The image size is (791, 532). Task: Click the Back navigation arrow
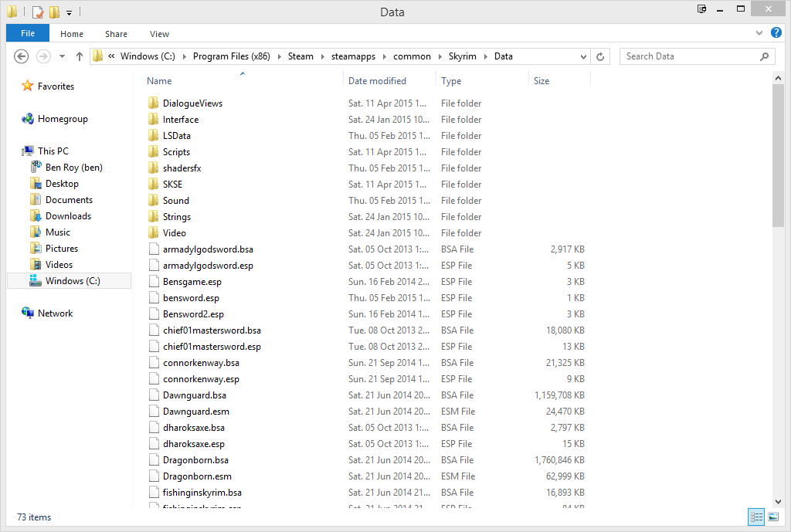tap(22, 56)
